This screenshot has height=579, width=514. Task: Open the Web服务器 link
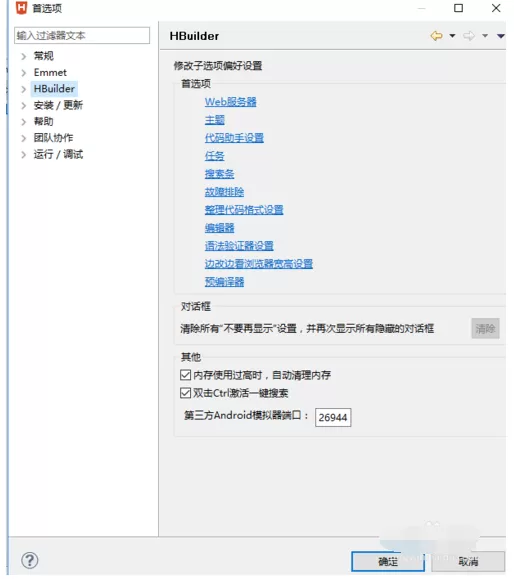230,102
